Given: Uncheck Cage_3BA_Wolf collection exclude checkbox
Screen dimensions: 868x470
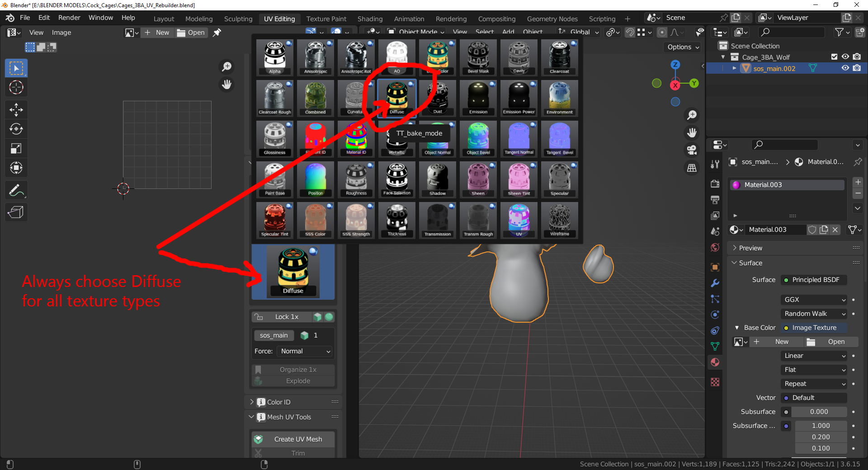Looking at the screenshot, I should 834,57.
